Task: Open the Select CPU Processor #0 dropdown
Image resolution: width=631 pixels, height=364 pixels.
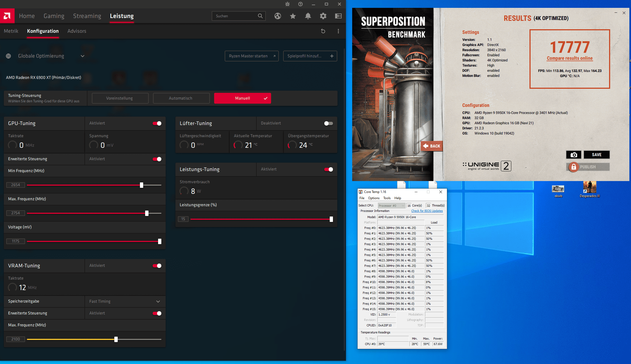Action: pyautogui.click(x=391, y=206)
